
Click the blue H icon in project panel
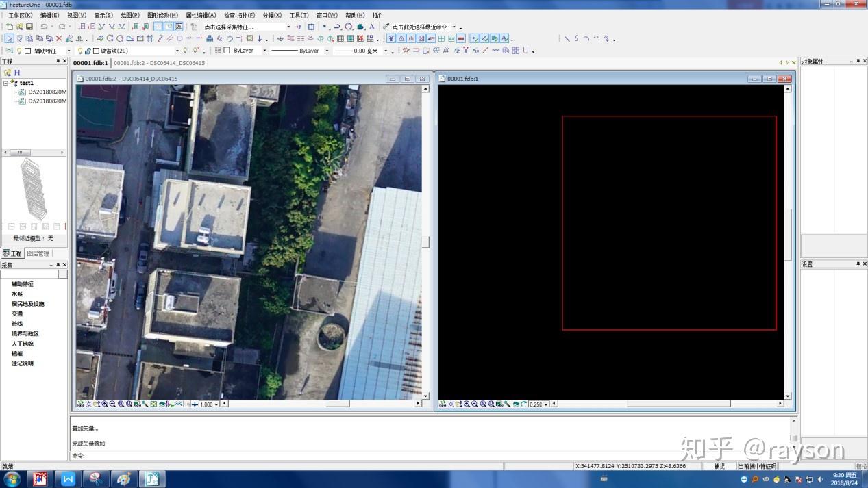point(17,73)
